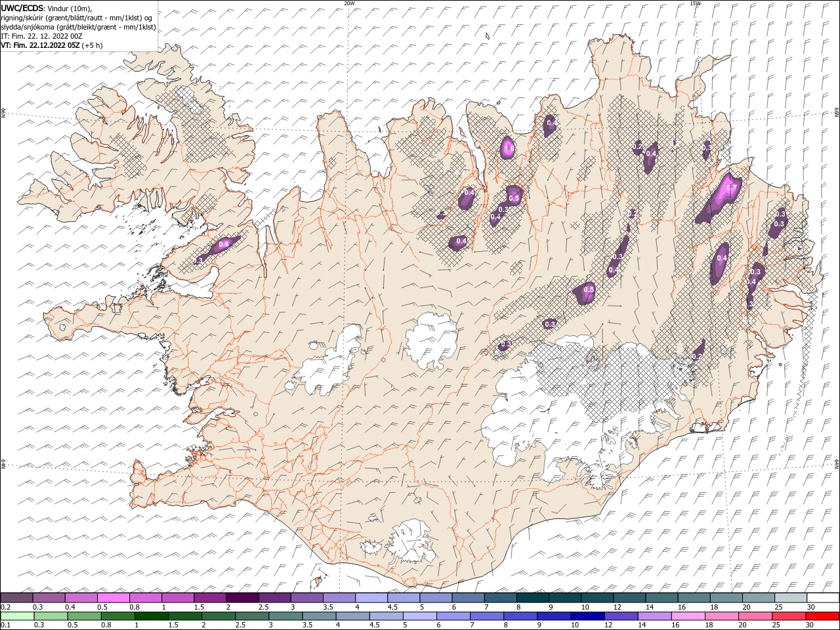Pick the darkest green 1 swatch in the green-blue scale

click(x=152, y=616)
